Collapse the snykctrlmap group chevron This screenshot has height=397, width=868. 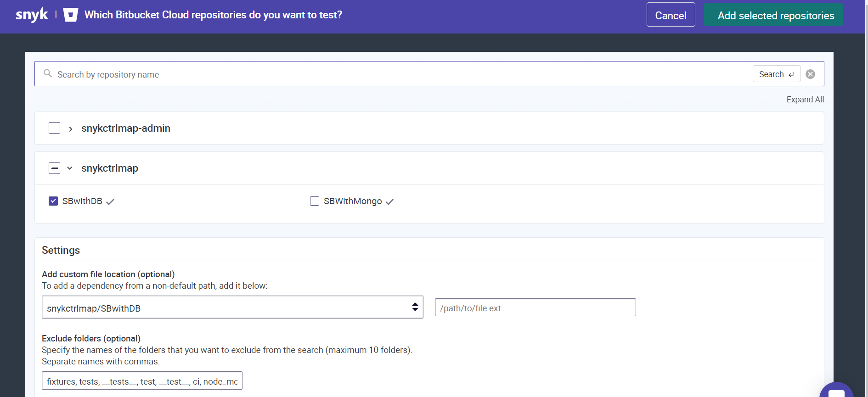click(70, 168)
